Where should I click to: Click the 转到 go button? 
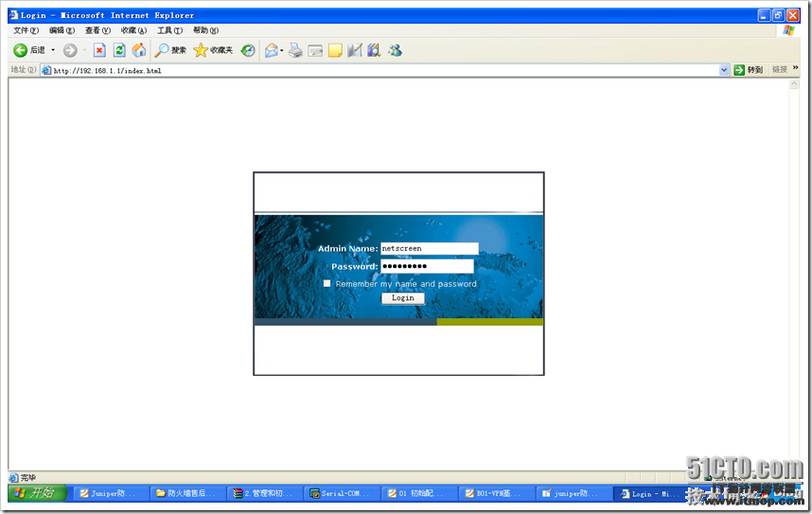coord(748,70)
